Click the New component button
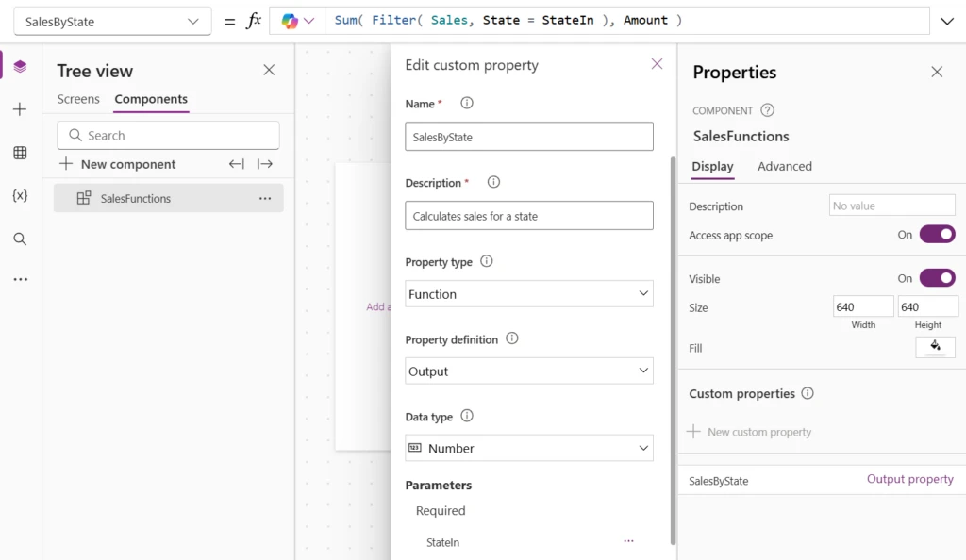This screenshot has width=966, height=560. click(x=118, y=164)
